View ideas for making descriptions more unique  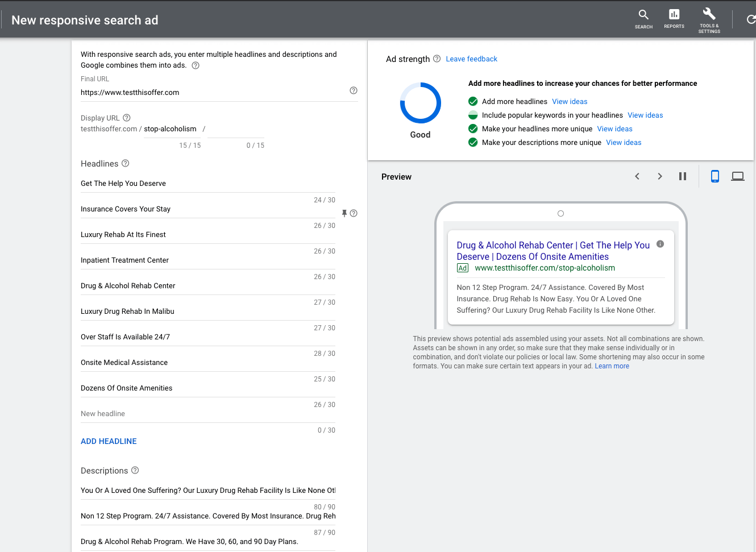[x=624, y=143]
